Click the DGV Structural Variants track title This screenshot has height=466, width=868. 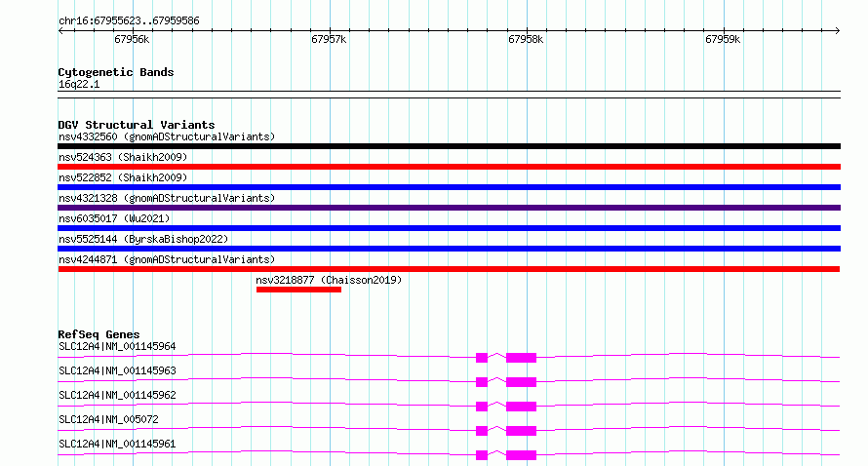pyautogui.click(x=137, y=125)
